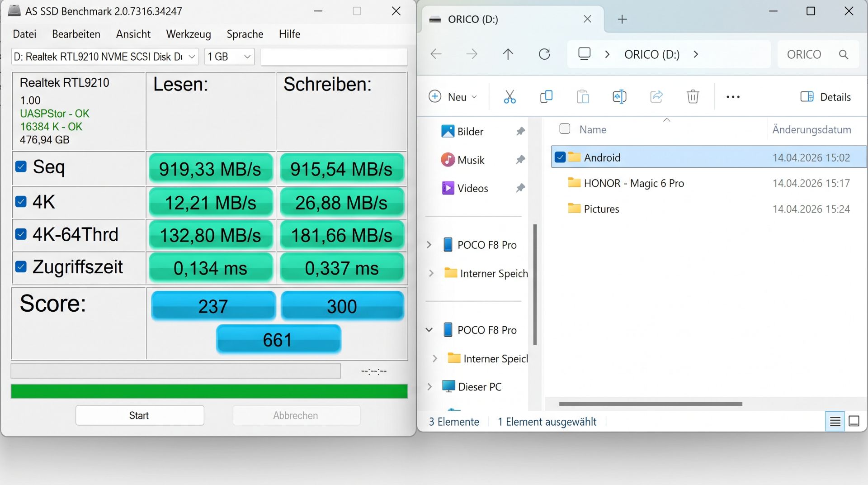Click the Paste clipboard icon in Explorer
The width and height of the screenshot is (868, 485).
tap(583, 97)
